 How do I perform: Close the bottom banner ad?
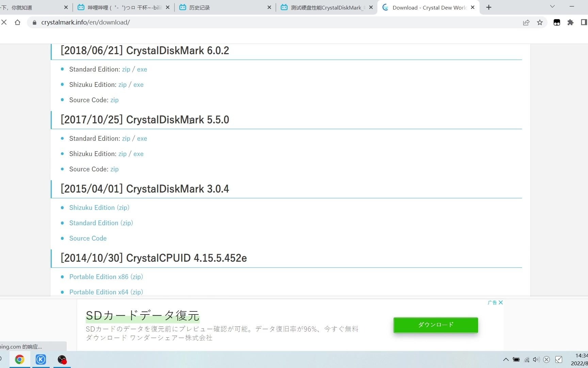coord(501,302)
